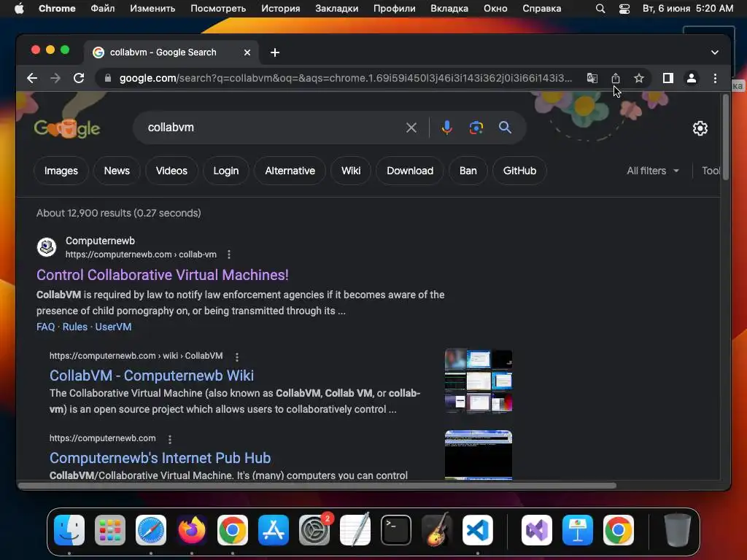Image resolution: width=747 pixels, height=560 pixels.
Task: Open Control Center in menu bar
Action: [624, 9]
